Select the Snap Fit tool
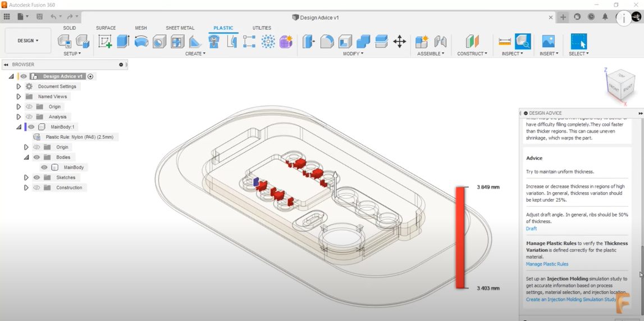The width and height of the screenshot is (644, 321). 232,41
